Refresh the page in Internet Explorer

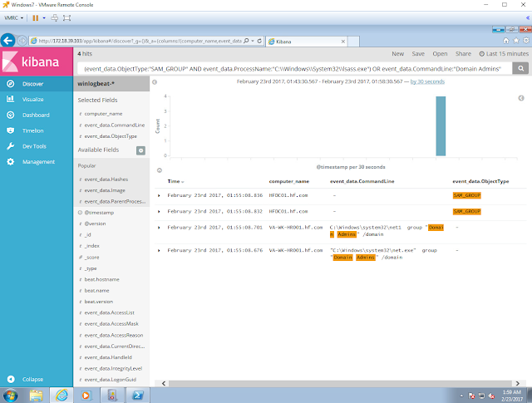point(259,41)
